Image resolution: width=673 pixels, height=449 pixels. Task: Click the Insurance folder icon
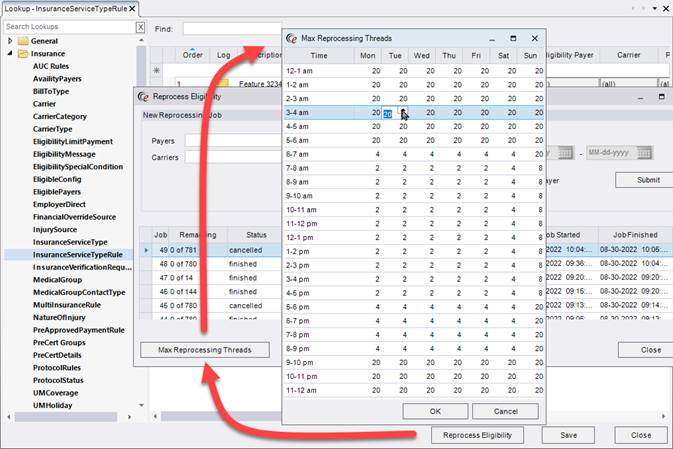[22, 53]
